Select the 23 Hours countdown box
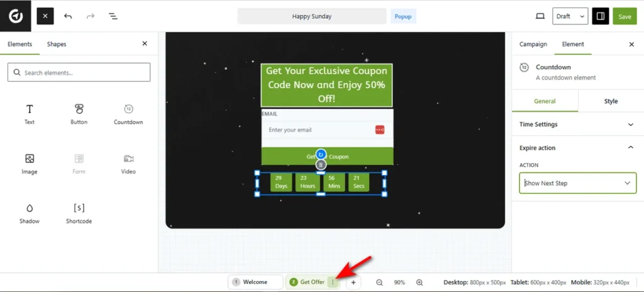This screenshot has height=292, width=644. click(x=308, y=182)
